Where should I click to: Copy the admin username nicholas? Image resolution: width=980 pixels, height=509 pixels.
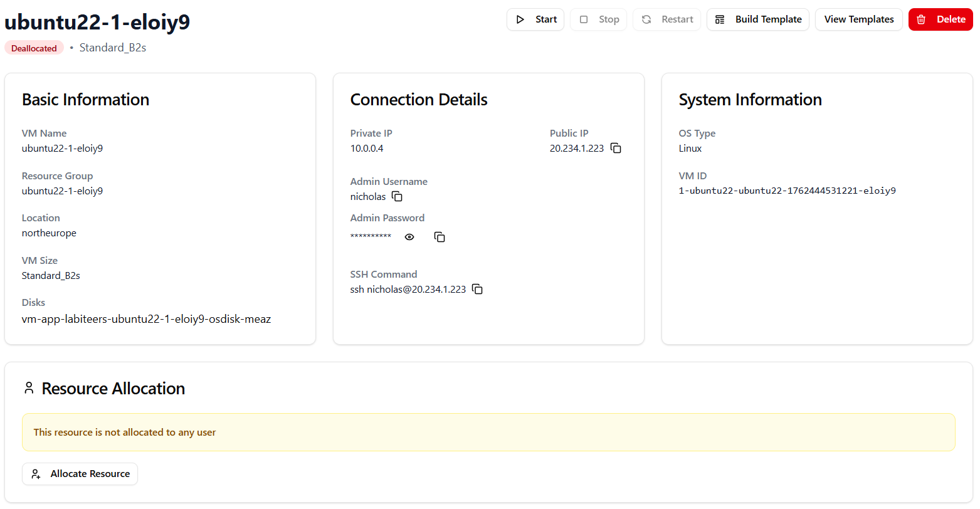click(397, 197)
